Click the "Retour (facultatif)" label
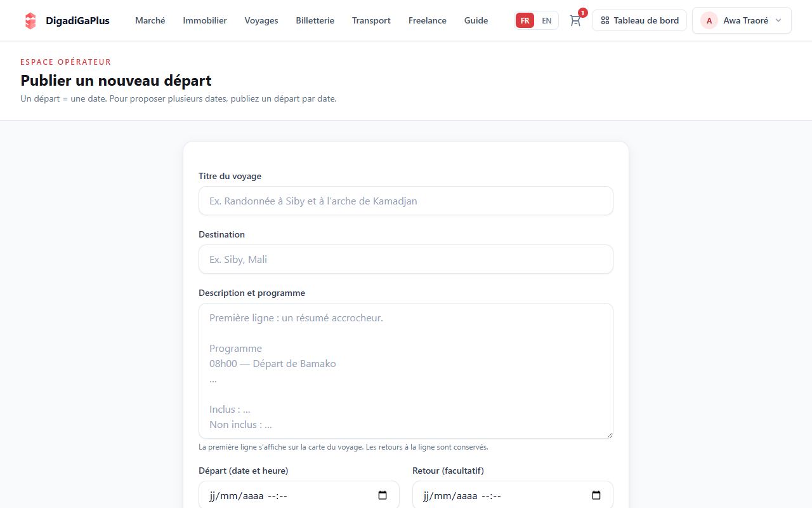The height and width of the screenshot is (508, 812). click(448, 471)
